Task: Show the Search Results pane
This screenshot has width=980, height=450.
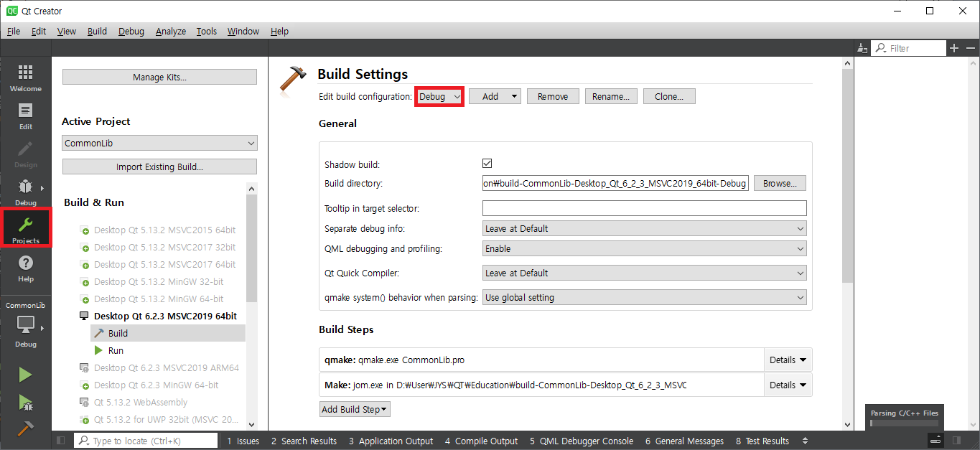Action: coord(304,441)
